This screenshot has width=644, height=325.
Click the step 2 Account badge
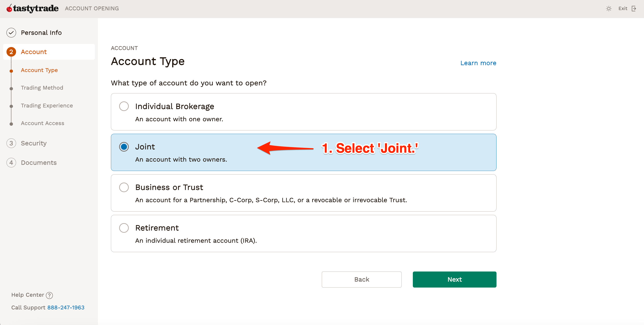pyautogui.click(x=11, y=52)
